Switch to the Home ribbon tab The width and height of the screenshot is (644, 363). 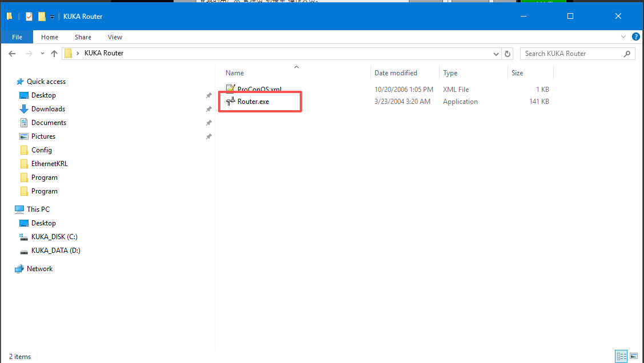pyautogui.click(x=50, y=37)
